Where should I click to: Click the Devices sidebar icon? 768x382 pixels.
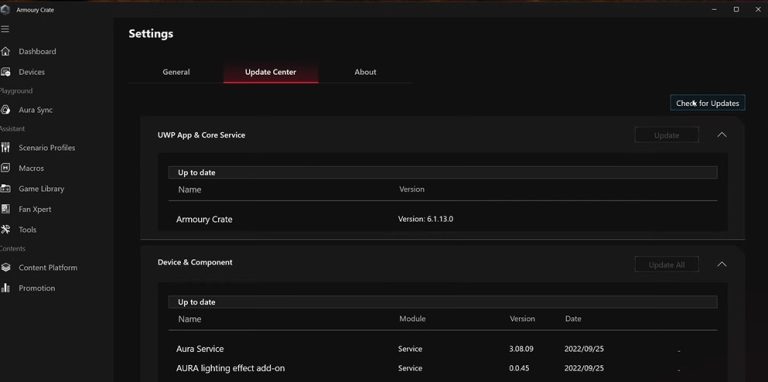6,72
